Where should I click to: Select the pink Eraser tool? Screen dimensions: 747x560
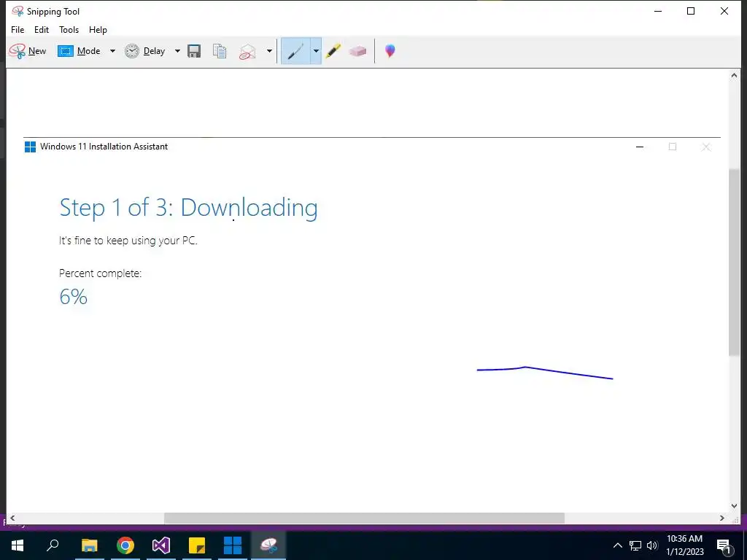(x=357, y=51)
